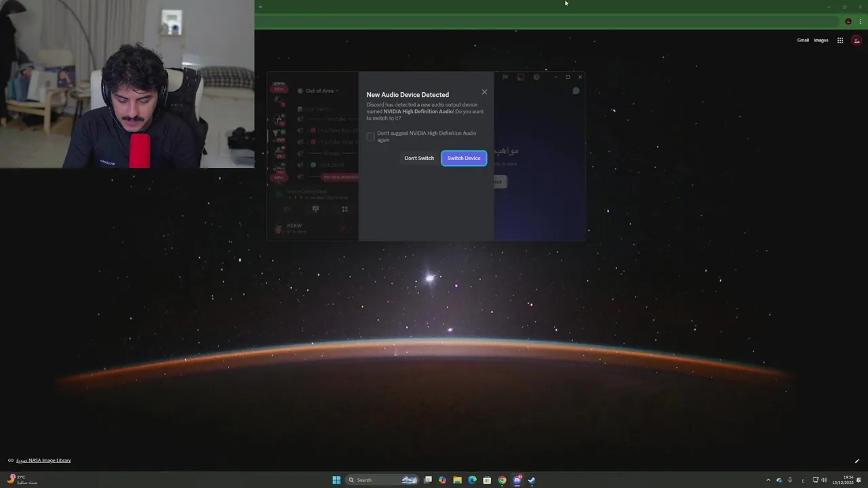This screenshot has height=488, width=868.
Task: Click Don't Switch button
Action: coord(419,158)
